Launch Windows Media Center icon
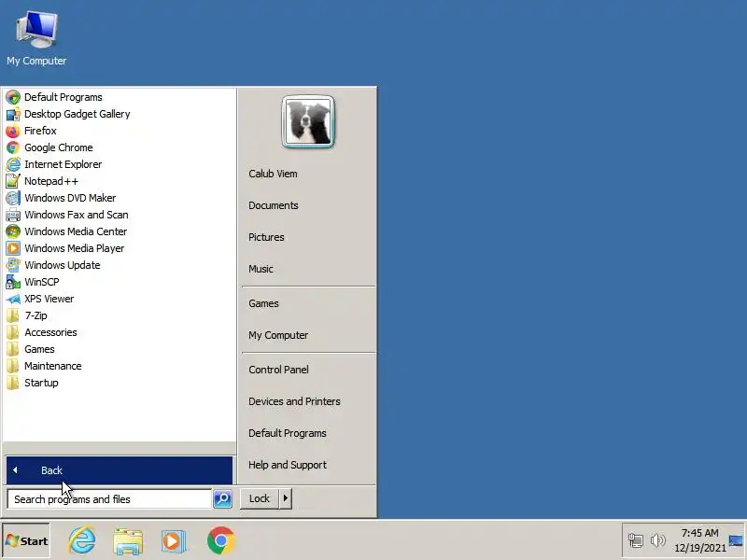The height and width of the screenshot is (560, 747). pos(13,231)
